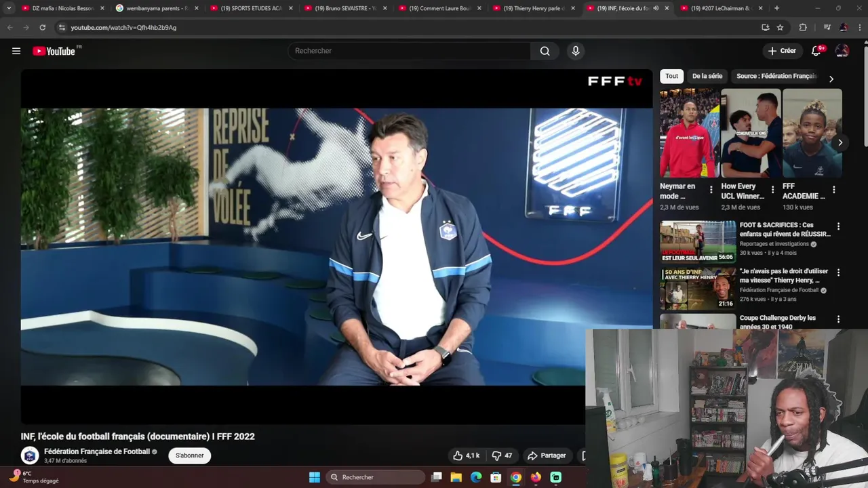The height and width of the screenshot is (488, 868).
Task: Switch to #207 LeChairman tab
Action: pos(722,8)
